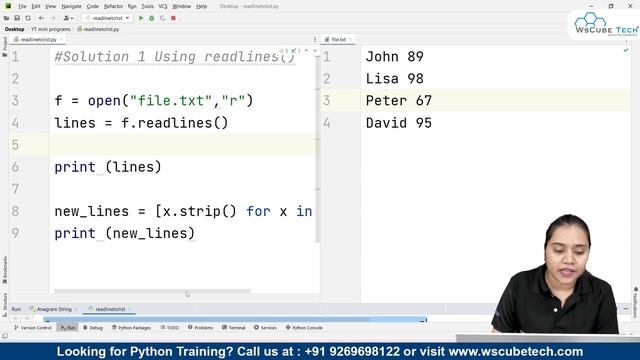Screen dimensions: 640x360
Task: Open the Navigate menu
Action: 71,7
